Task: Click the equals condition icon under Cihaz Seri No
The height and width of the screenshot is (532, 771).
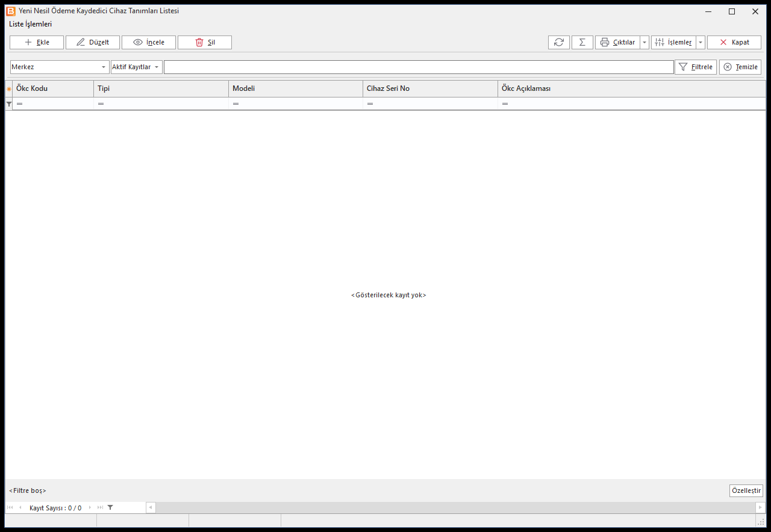Action: pyautogui.click(x=370, y=104)
